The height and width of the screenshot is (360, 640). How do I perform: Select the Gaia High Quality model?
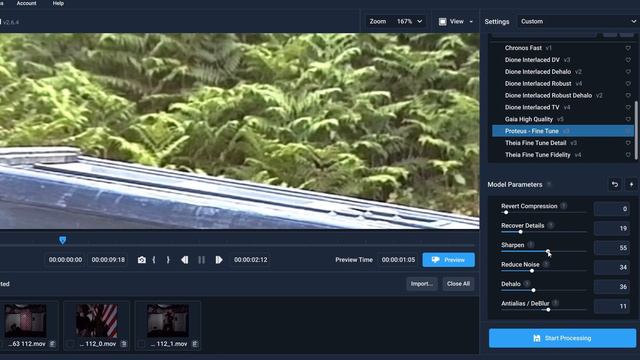[562, 119]
